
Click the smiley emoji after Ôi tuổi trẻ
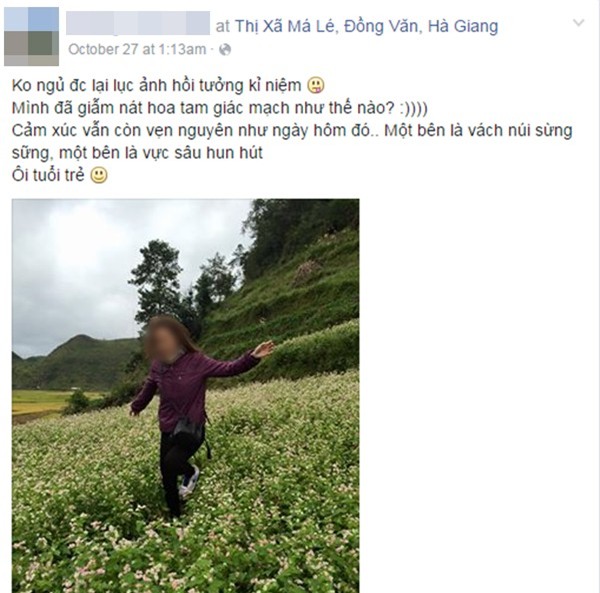coord(99,175)
